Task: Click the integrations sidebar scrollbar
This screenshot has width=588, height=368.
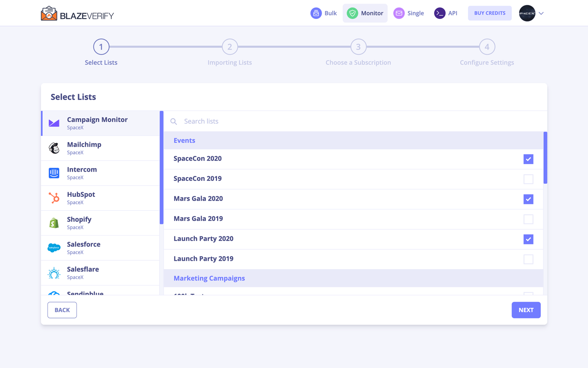Action: pyautogui.click(x=162, y=167)
